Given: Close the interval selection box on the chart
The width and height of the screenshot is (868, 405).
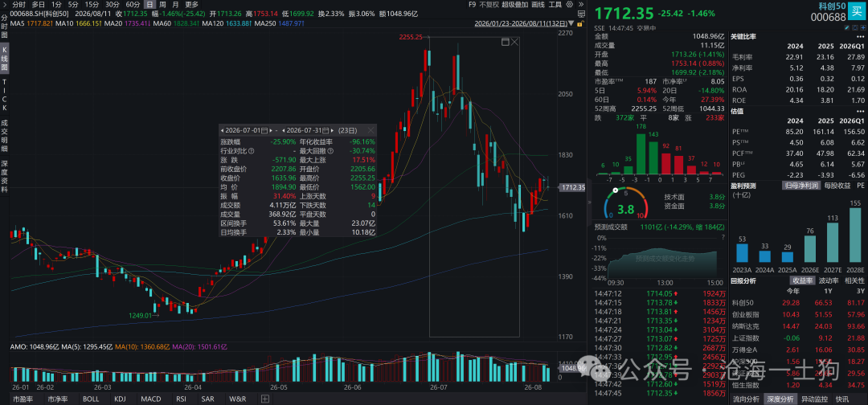Looking at the screenshot, I should [x=514, y=42].
